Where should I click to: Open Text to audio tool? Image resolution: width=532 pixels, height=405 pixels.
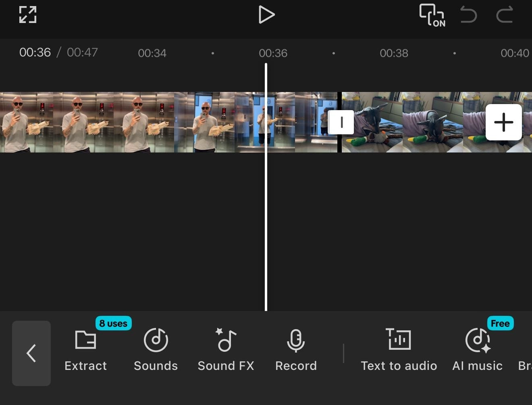[399, 351]
